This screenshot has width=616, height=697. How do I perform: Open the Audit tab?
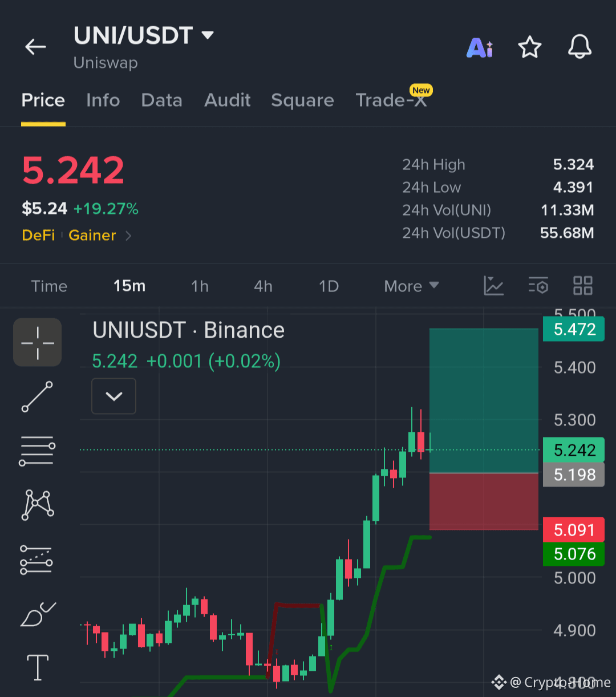click(x=228, y=100)
